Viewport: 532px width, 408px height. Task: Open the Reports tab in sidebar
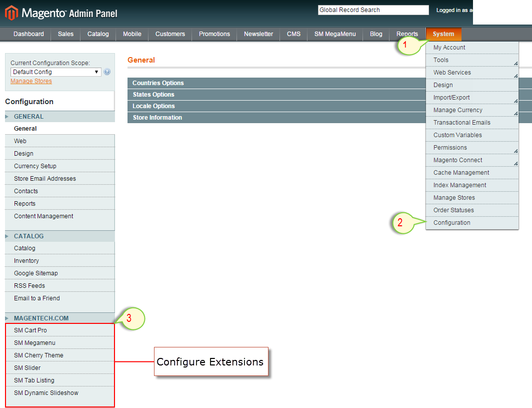click(59, 204)
